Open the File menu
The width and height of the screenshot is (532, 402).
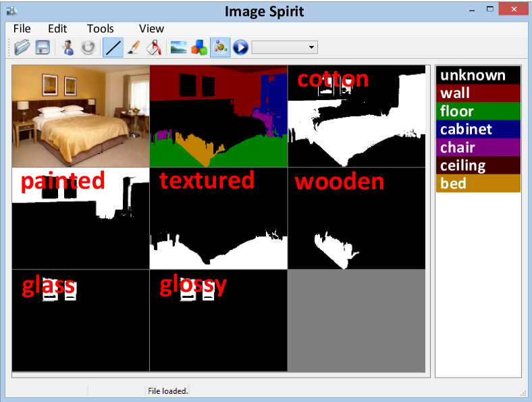pyautogui.click(x=22, y=28)
